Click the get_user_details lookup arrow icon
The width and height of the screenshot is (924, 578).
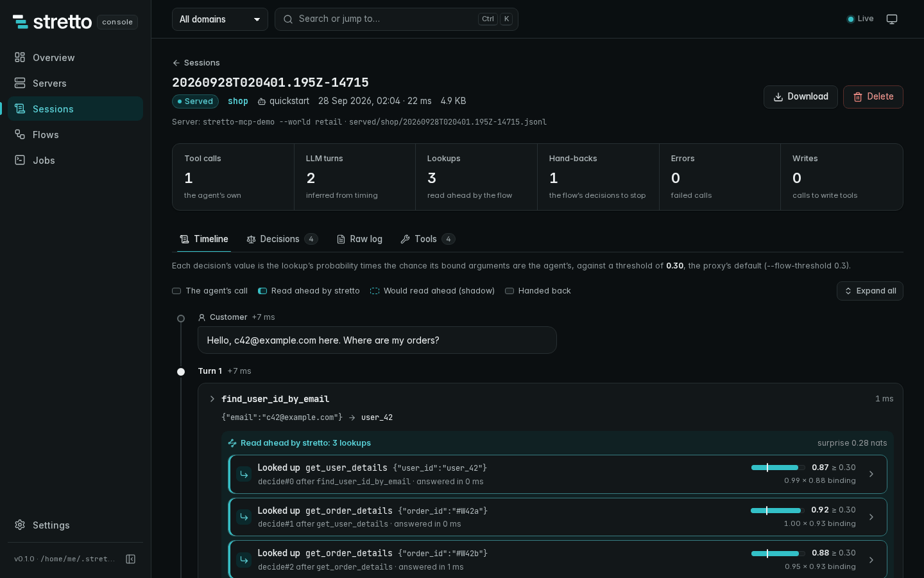point(244,474)
